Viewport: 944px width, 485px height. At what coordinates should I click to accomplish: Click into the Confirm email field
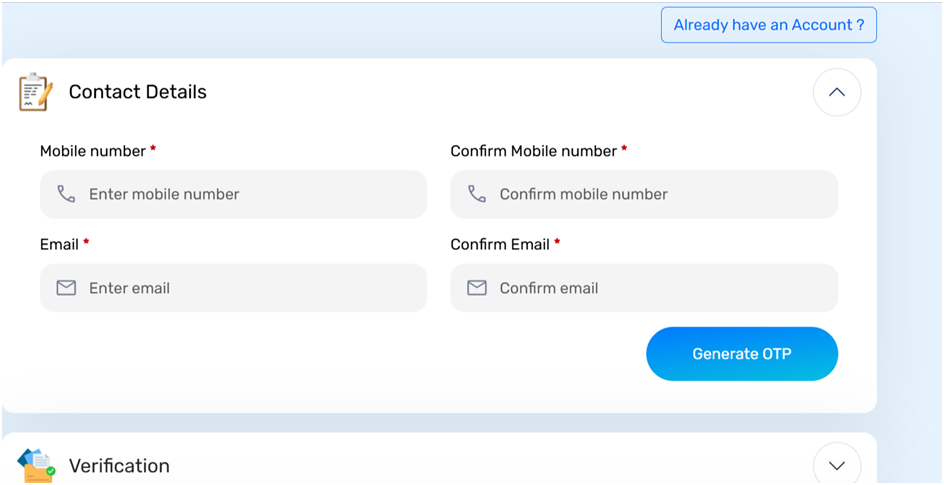click(660, 288)
